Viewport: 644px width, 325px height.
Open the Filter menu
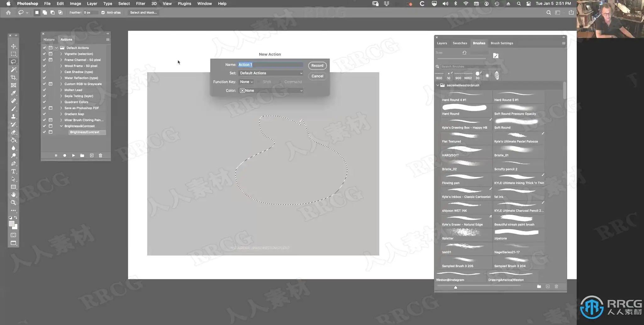141,3
